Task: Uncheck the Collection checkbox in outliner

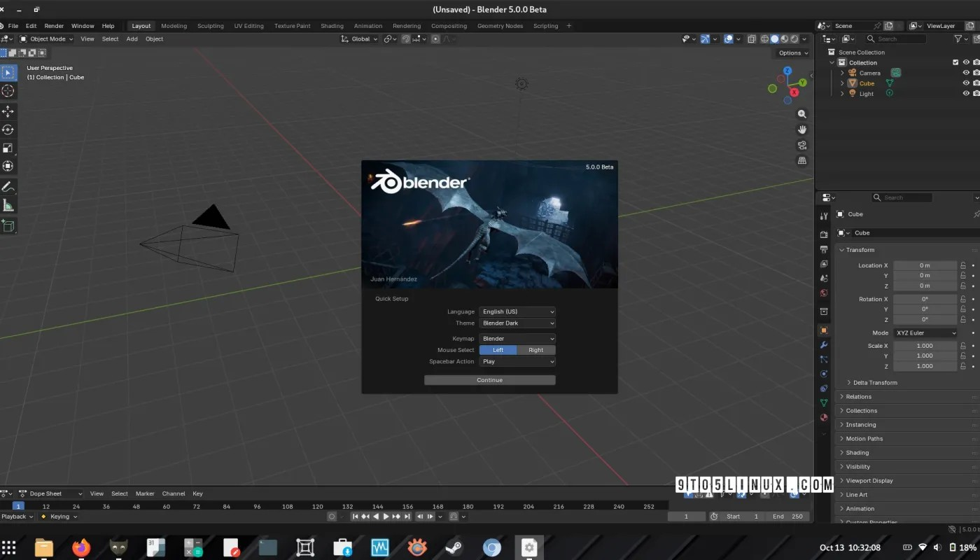Action: pos(955,62)
